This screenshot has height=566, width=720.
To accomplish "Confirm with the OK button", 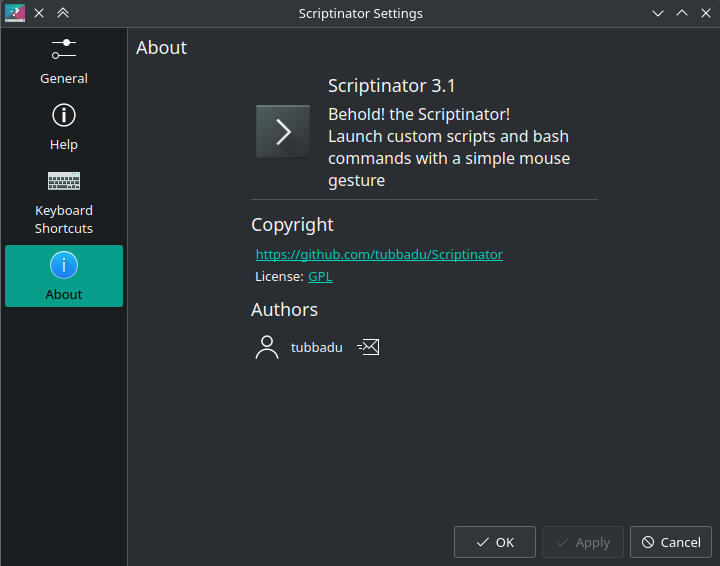I will click(x=495, y=542).
